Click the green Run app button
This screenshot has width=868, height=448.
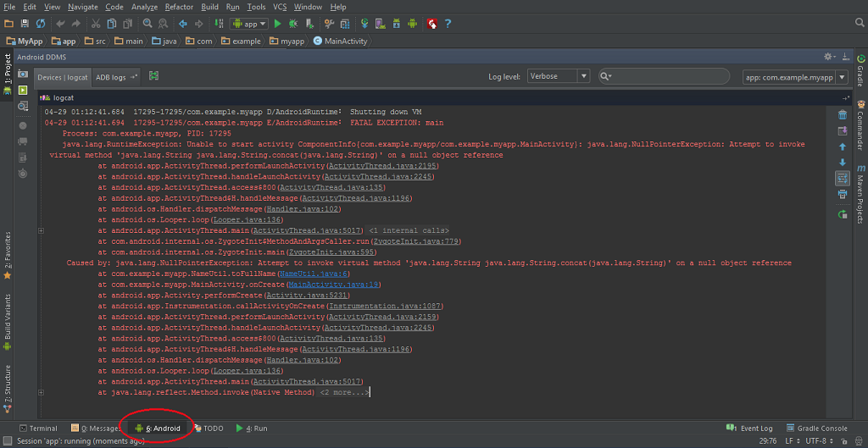coord(277,24)
